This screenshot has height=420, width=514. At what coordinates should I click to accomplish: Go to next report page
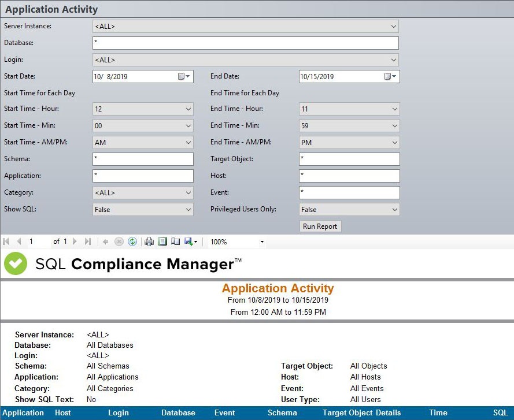coord(75,242)
